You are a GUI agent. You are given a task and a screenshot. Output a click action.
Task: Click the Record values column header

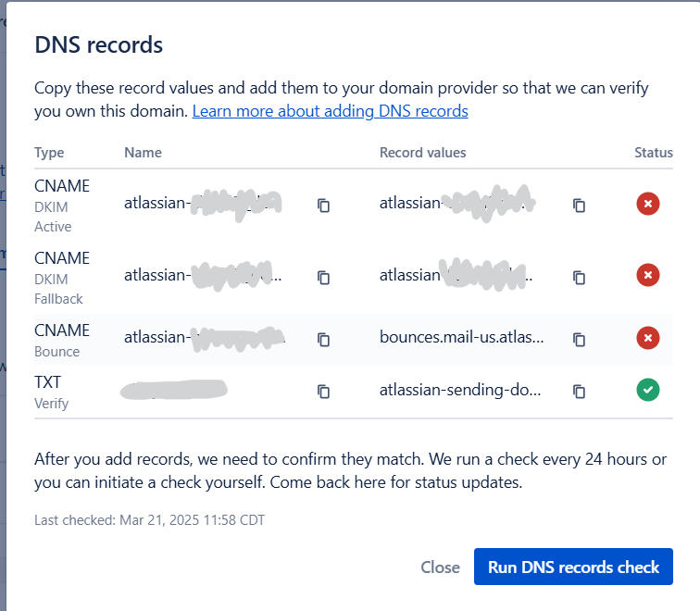[x=423, y=153]
